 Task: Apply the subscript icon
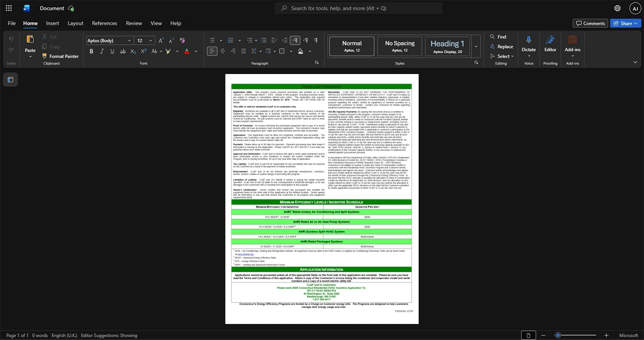(133, 51)
